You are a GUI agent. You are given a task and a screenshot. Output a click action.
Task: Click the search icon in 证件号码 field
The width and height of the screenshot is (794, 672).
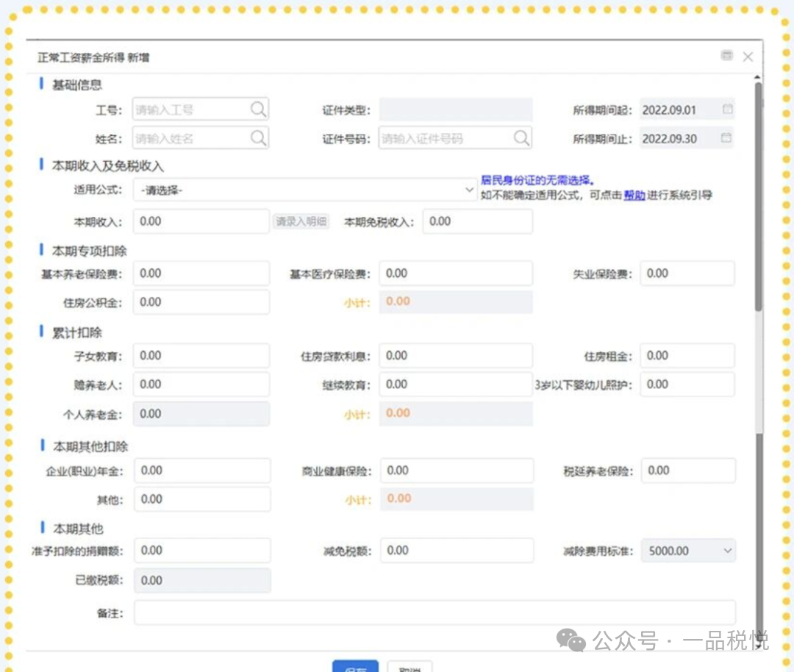(x=521, y=138)
